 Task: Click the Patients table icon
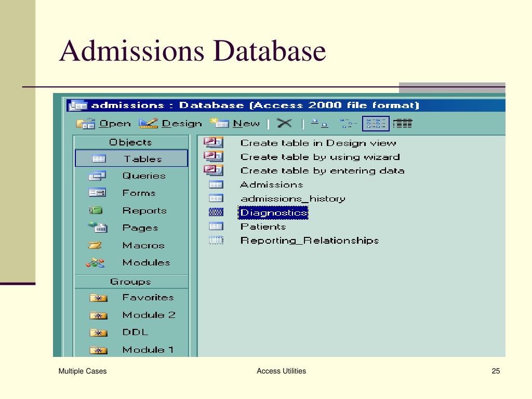click(x=216, y=227)
